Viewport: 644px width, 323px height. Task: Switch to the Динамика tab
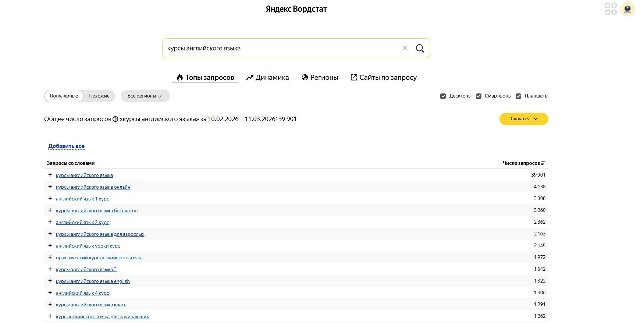point(267,78)
